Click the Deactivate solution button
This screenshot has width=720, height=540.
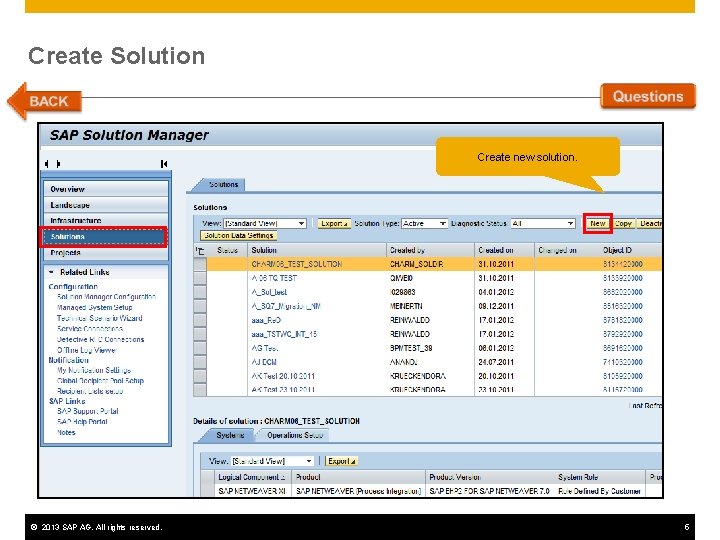pyautogui.click(x=650, y=224)
